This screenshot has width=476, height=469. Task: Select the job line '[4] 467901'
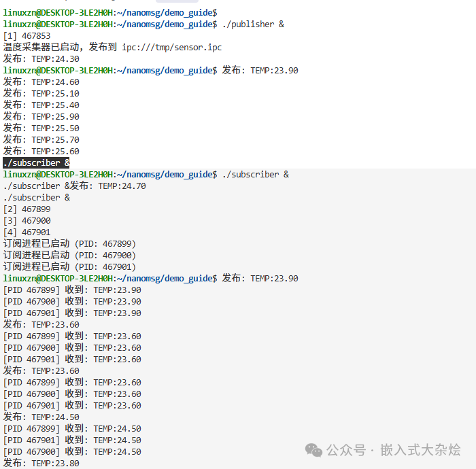point(27,232)
